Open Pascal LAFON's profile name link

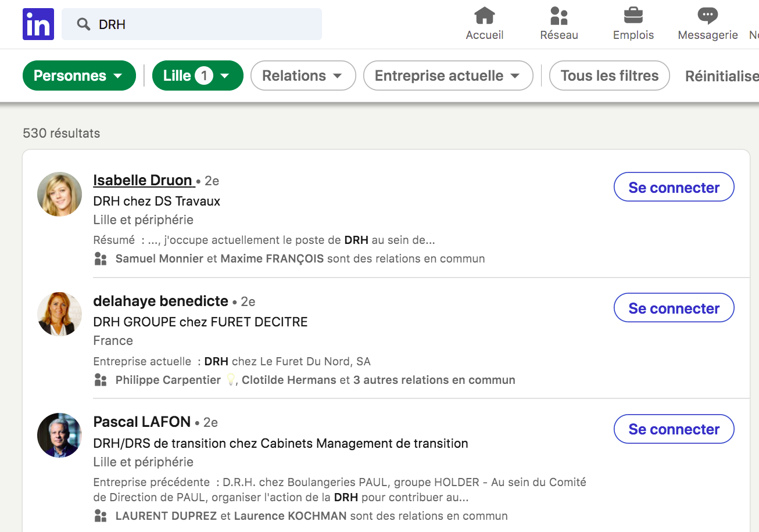142,422
